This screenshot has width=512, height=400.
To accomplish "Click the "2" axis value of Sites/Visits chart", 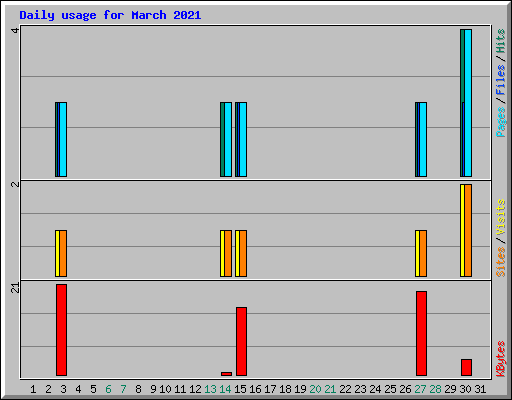I will click(x=15, y=184).
